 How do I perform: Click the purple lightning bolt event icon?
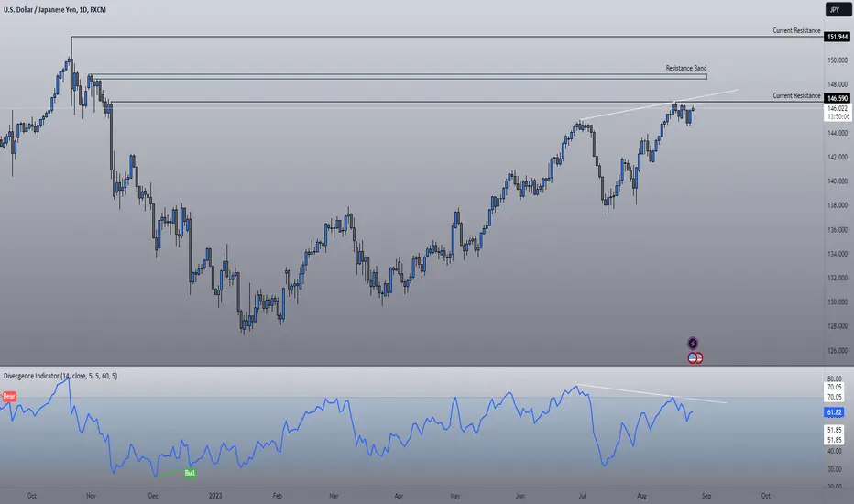(x=692, y=344)
